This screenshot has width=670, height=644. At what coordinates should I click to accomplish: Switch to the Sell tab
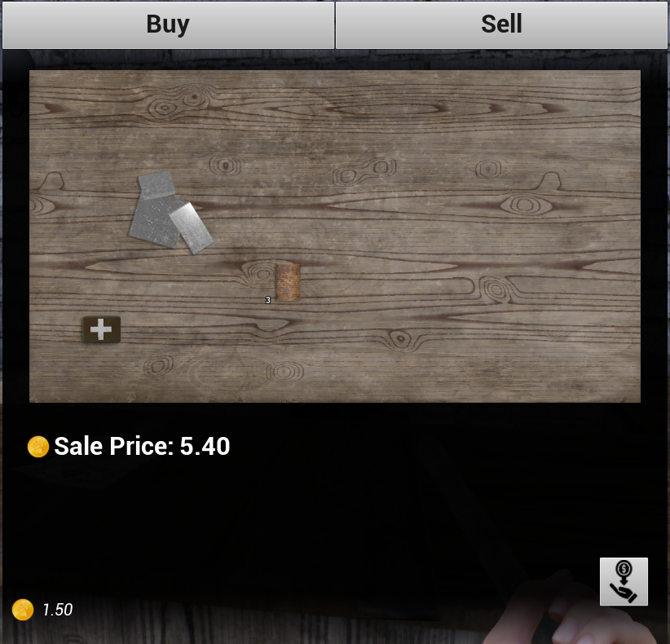point(501,24)
